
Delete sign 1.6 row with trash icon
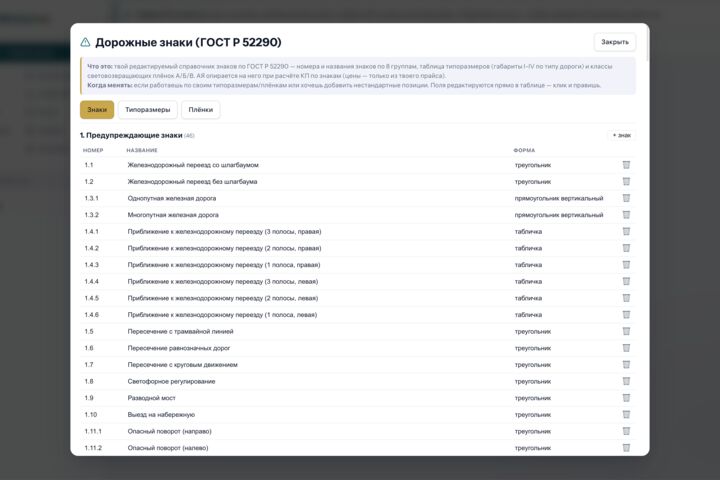click(626, 348)
